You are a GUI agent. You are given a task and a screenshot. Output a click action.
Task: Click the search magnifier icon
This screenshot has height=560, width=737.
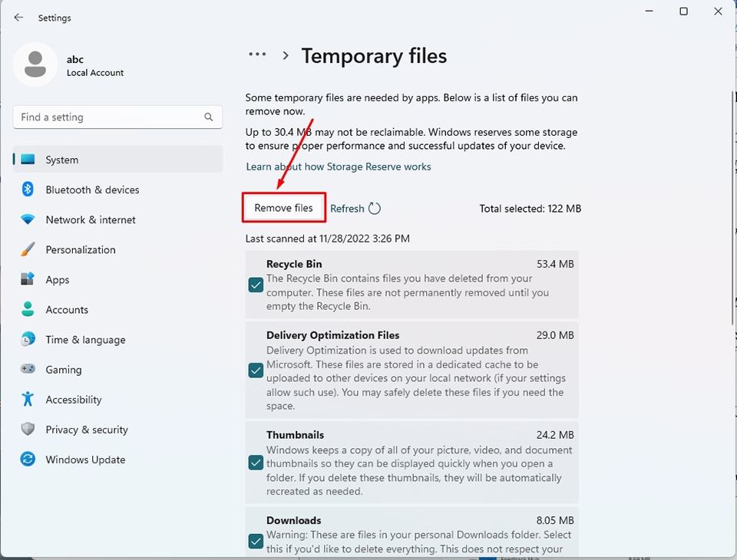tap(208, 117)
